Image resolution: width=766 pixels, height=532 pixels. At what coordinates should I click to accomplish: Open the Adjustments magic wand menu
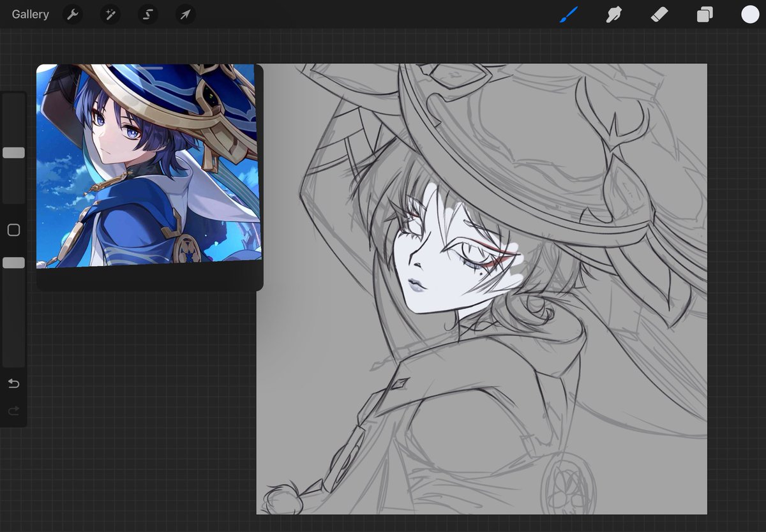click(110, 14)
